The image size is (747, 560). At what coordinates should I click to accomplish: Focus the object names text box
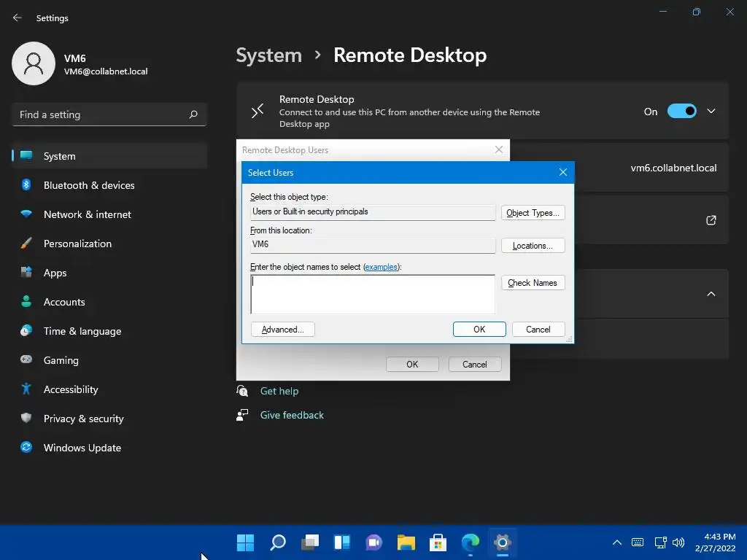373,295
